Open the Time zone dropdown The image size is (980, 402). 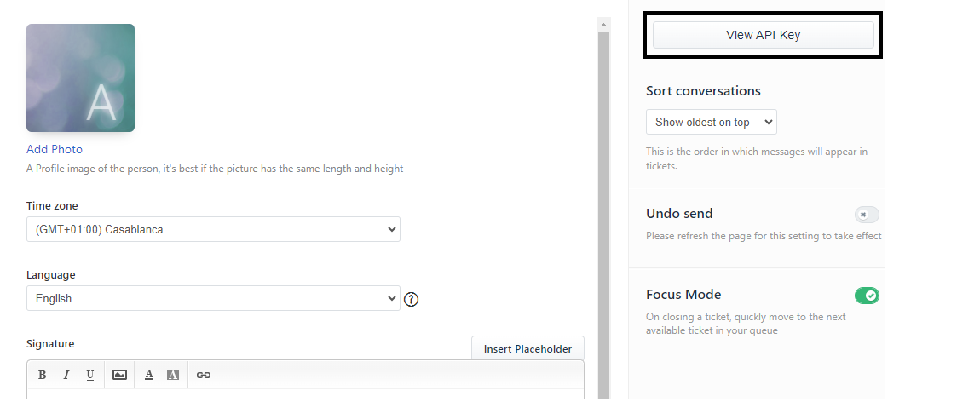pos(213,229)
